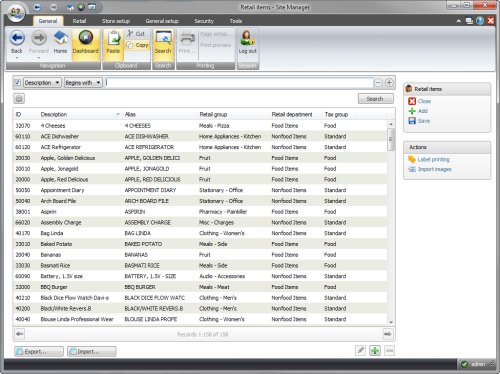
Task: Click the Copy ribbon button
Action: click(x=137, y=45)
